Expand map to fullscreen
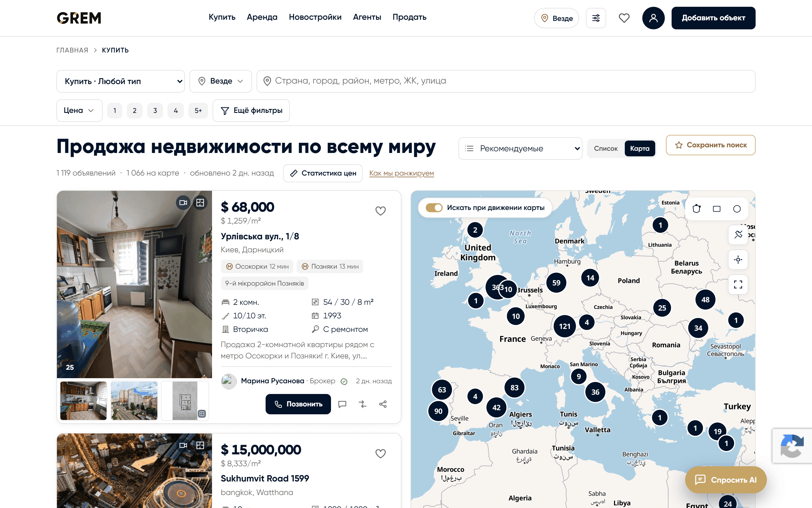The width and height of the screenshot is (812, 508). click(x=738, y=284)
